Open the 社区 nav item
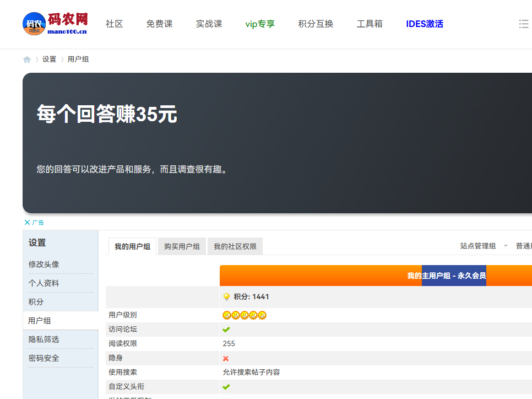The image size is (532, 399). pyautogui.click(x=115, y=24)
